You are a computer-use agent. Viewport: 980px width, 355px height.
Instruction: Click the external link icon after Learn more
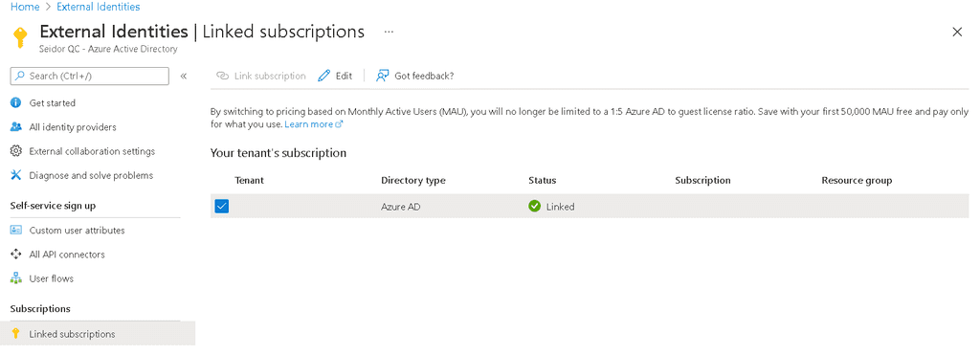[340, 124]
